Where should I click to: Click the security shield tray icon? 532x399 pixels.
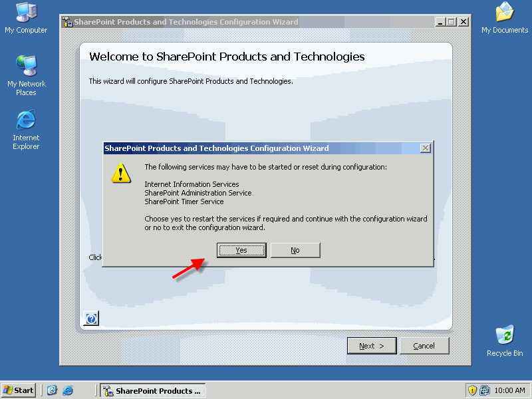472,390
